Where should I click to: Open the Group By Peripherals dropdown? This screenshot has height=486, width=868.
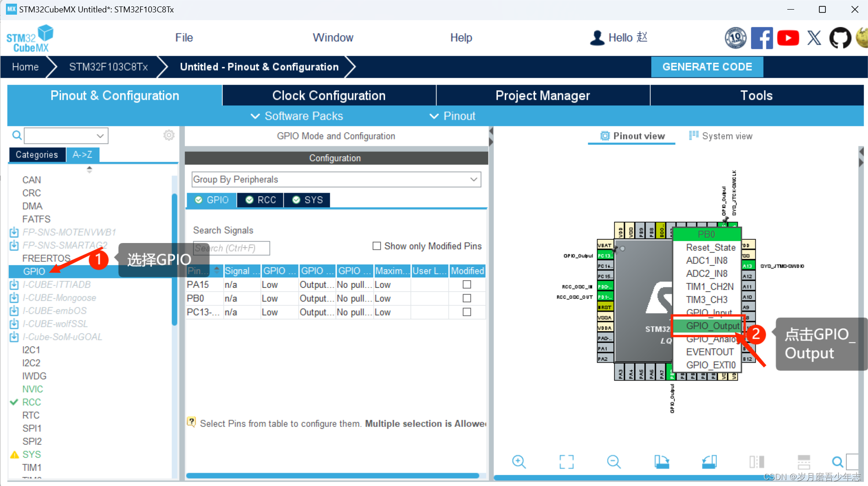(x=336, y=179)
